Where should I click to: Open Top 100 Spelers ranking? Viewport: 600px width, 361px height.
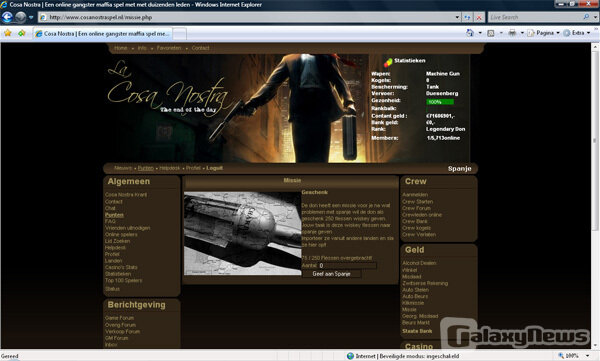tap(124, 280)
